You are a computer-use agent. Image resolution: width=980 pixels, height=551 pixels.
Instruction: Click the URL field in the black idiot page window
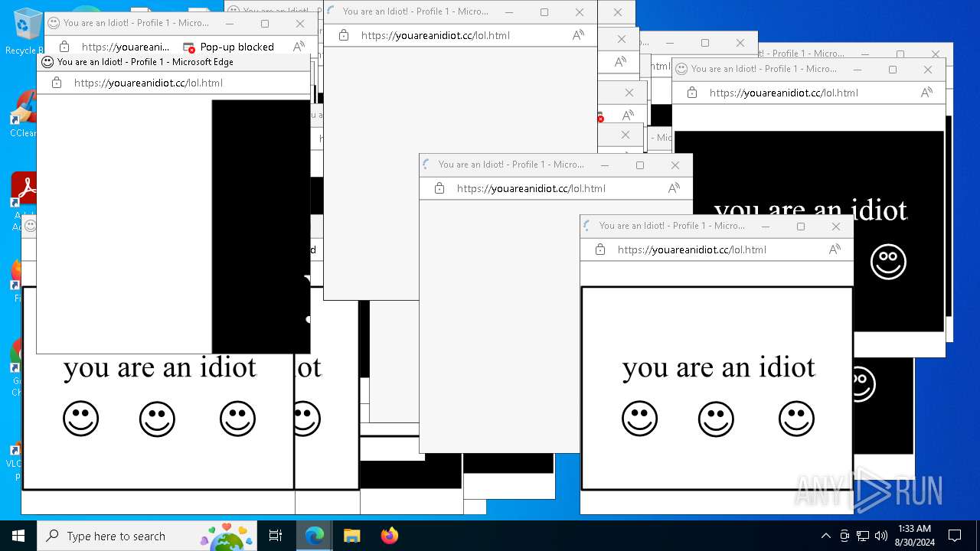[x=784, y=93]
